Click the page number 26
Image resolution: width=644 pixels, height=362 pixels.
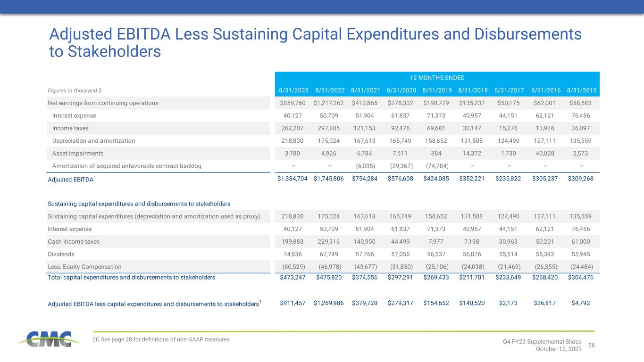click(592, 345)
